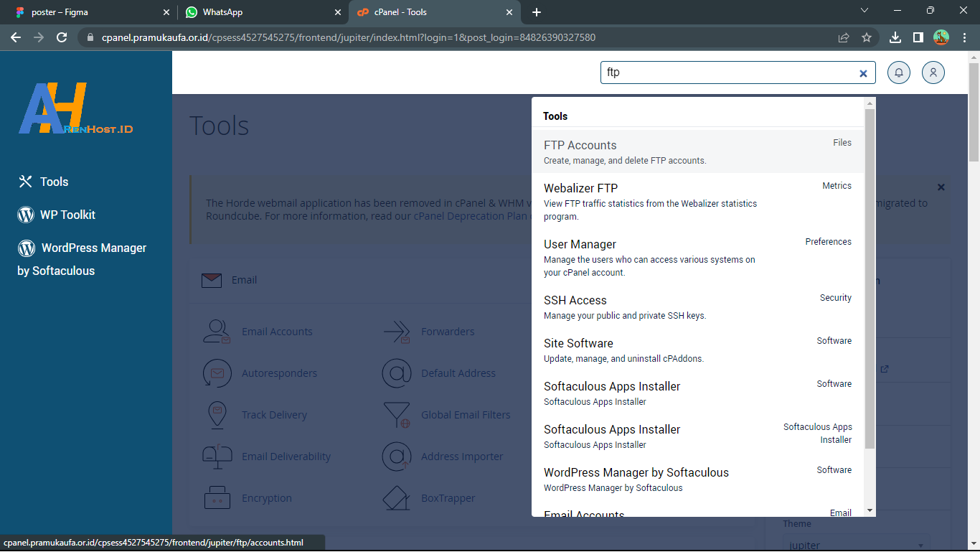Screen dimensions: 980x552
Task: Click the Encryption icon
Action: pos(217,498)
